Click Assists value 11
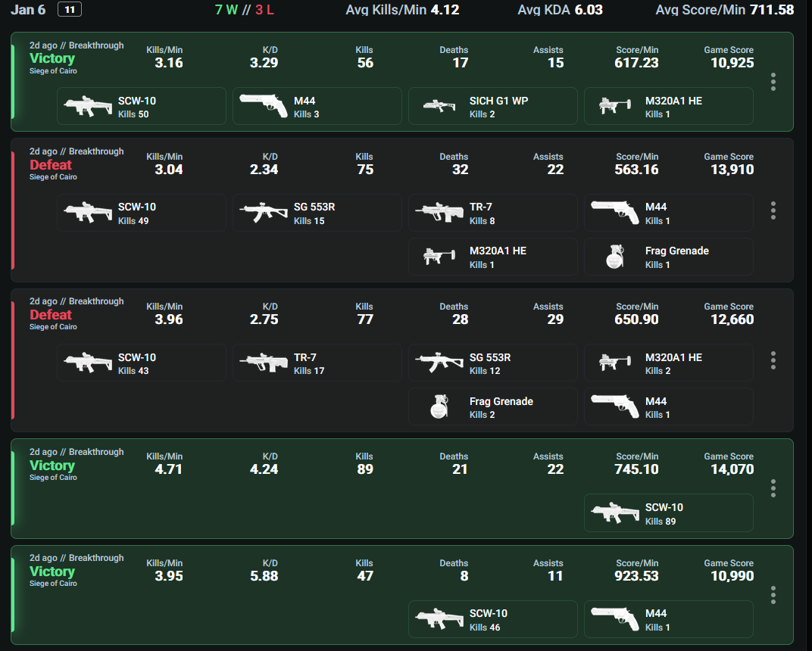The image size is (812, 651). coord(556,576)
